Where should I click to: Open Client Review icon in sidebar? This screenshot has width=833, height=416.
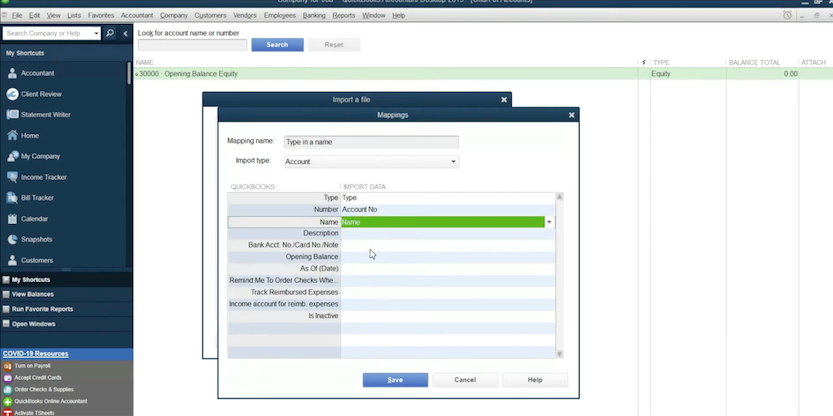12,94
